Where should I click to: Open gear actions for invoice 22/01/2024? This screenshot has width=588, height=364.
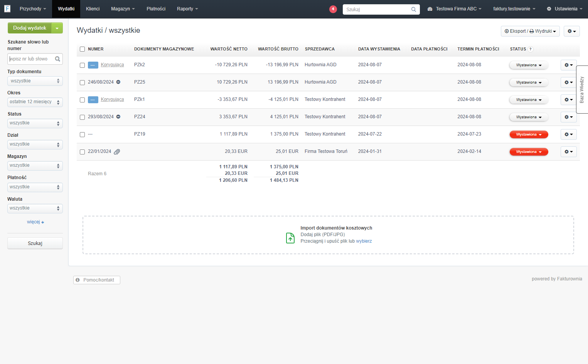pos(569,152)
